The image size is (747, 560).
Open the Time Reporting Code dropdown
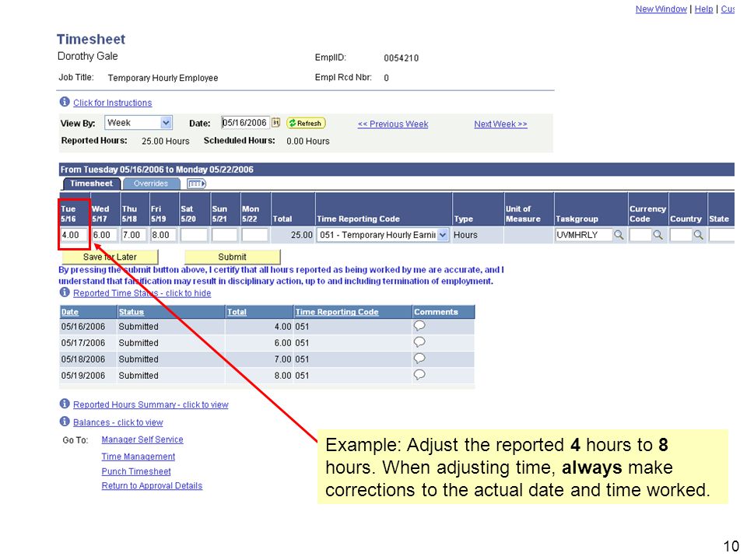pos(383,235)
